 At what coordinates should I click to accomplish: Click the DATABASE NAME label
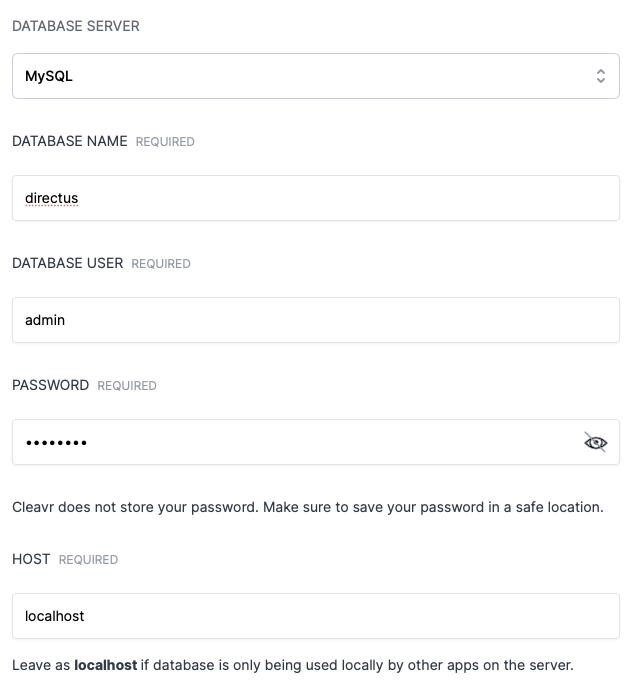click(x=70, y=141)
